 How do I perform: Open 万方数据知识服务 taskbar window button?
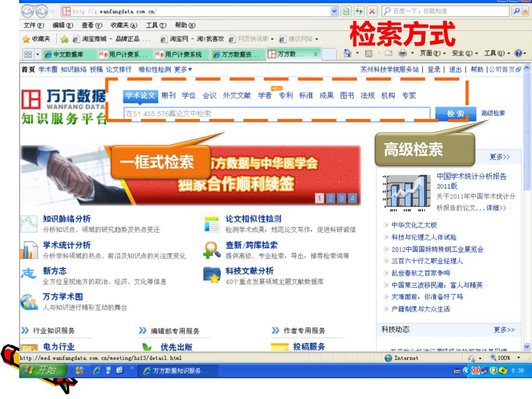click(177, 371)
